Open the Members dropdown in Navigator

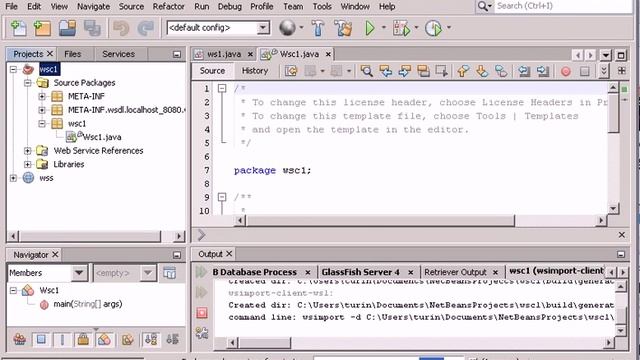point(79,273)
